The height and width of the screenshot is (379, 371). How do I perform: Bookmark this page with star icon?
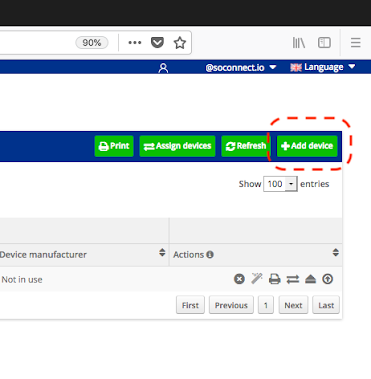coord(180,43)
